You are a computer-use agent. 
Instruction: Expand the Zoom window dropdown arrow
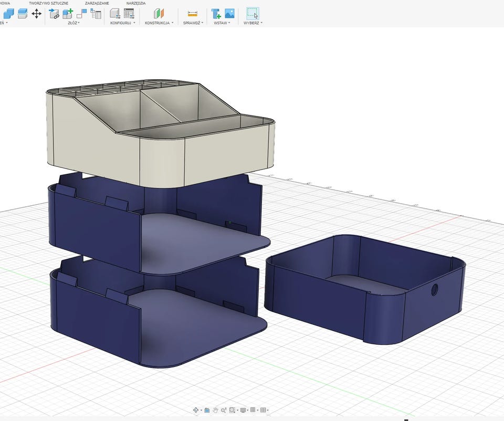(237, 411)
